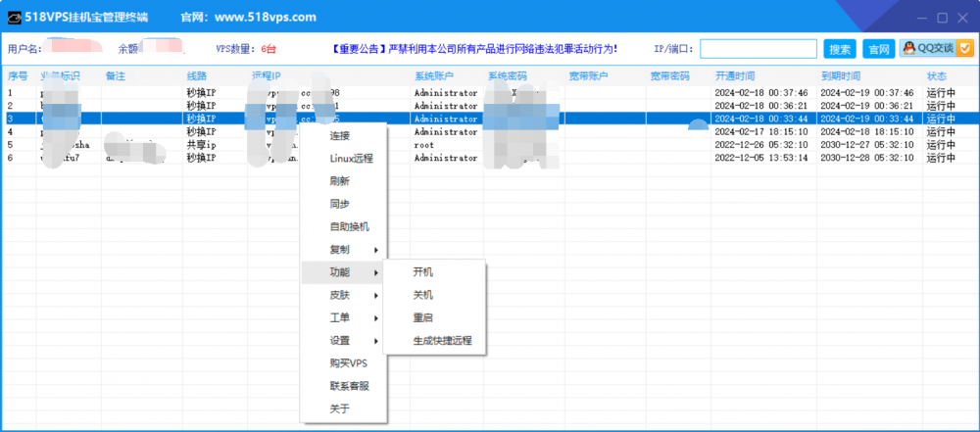Choose 连接 from the context menu
Screen dimensions: 980x432
click(344, 135)
